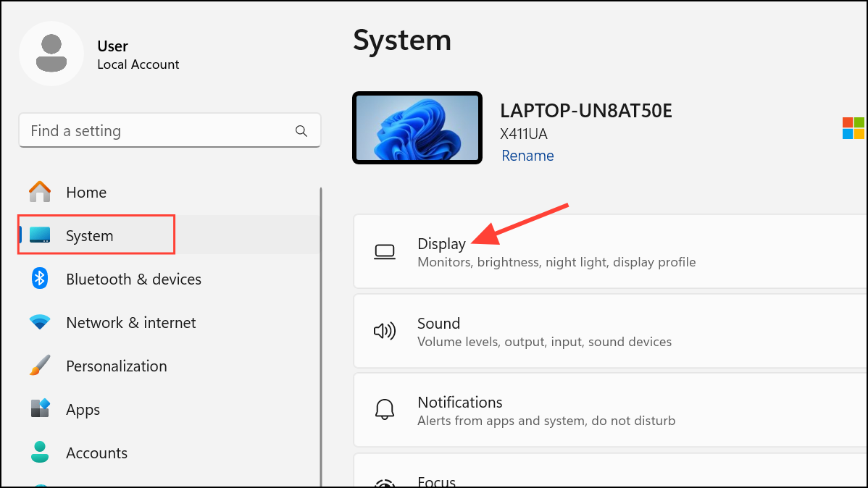This screenshot has width=868, height=488.
Task: Open Network & internet settings
Action: pyautogui.click(x=130, y=323)
